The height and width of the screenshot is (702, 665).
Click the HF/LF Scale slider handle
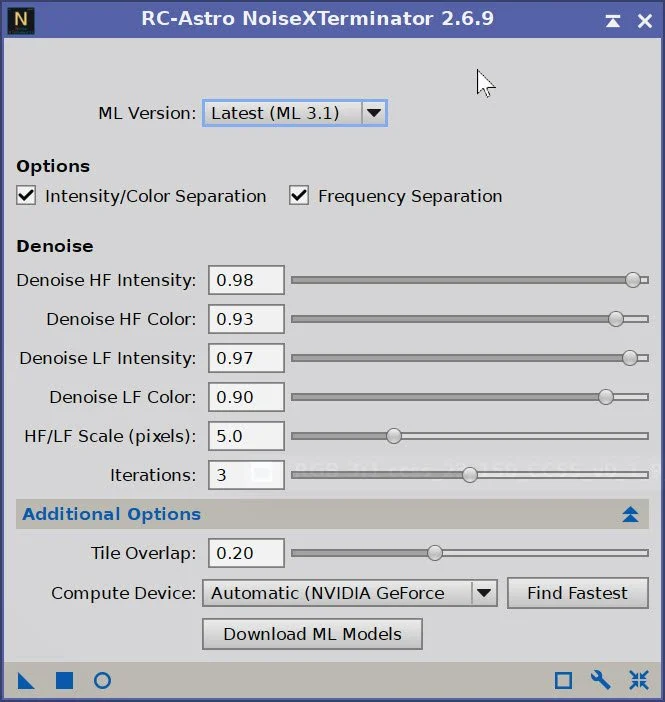(x=394, y=436)
